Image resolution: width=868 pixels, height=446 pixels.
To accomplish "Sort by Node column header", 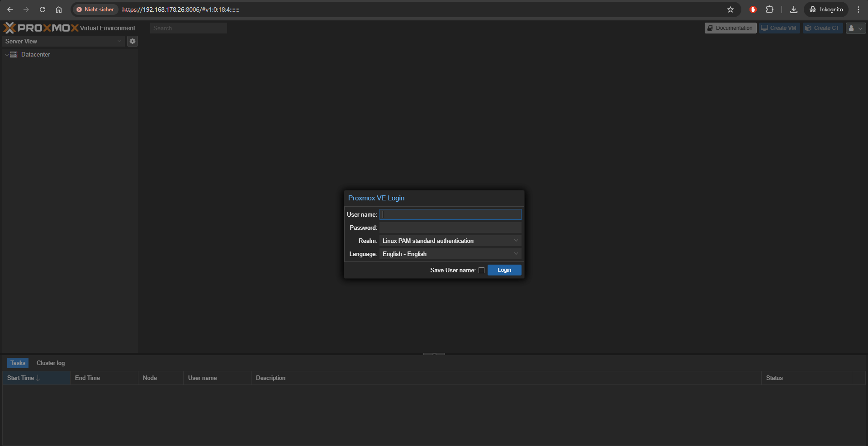I will [x=161, y=378].
